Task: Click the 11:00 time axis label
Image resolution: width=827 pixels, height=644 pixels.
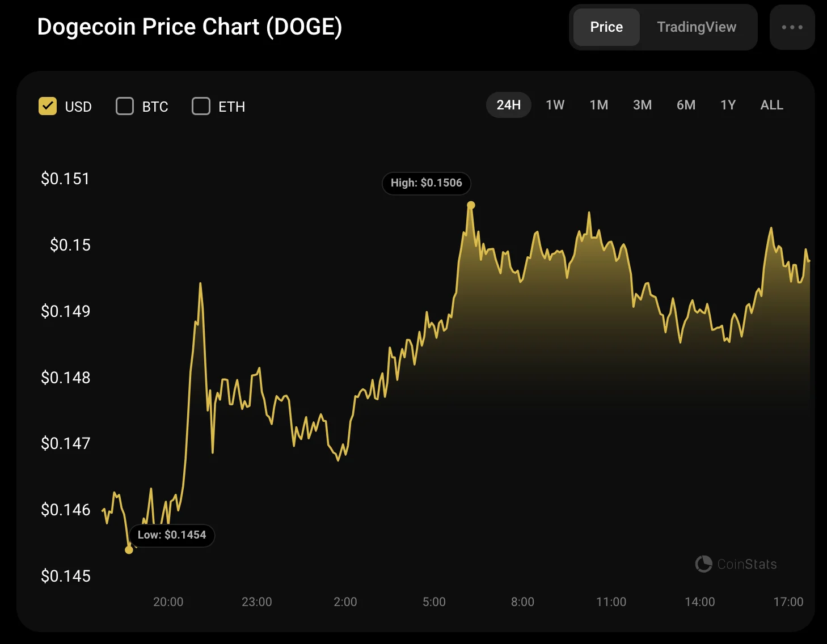Action: [611, 601]
